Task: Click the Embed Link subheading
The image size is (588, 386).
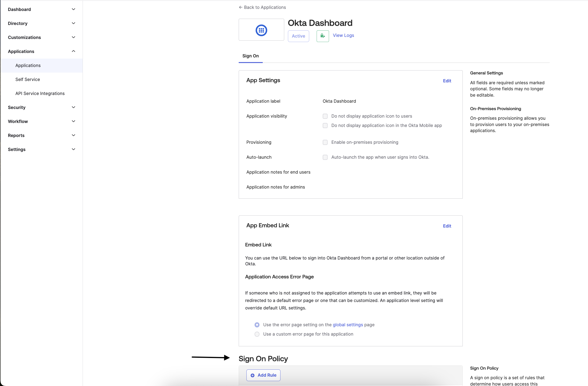Action: [x=258, y=245]
